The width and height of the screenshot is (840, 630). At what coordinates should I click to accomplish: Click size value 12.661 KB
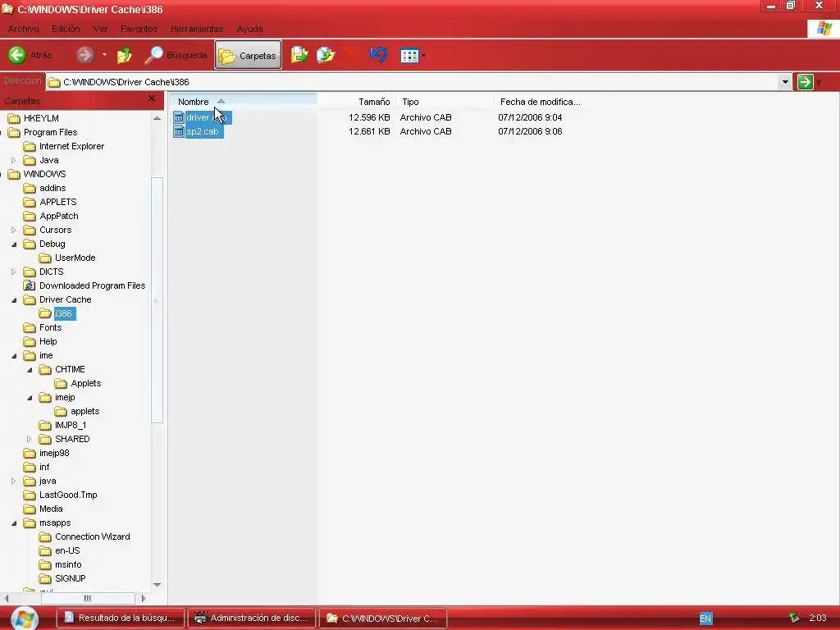(x=369, y=131)
